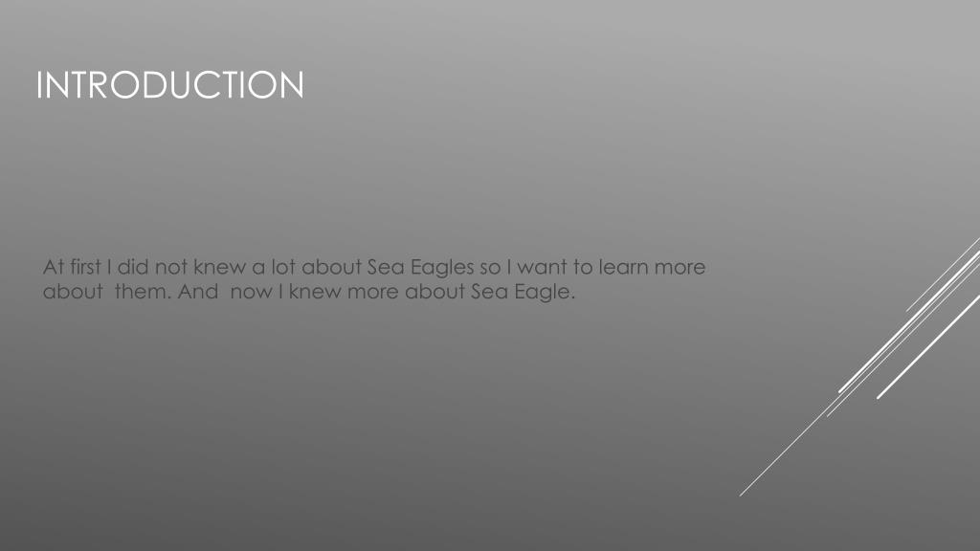The width and height of the screenshot is (980, 551).
Task: Click the word "did" in first line
Action: point(133,268)
